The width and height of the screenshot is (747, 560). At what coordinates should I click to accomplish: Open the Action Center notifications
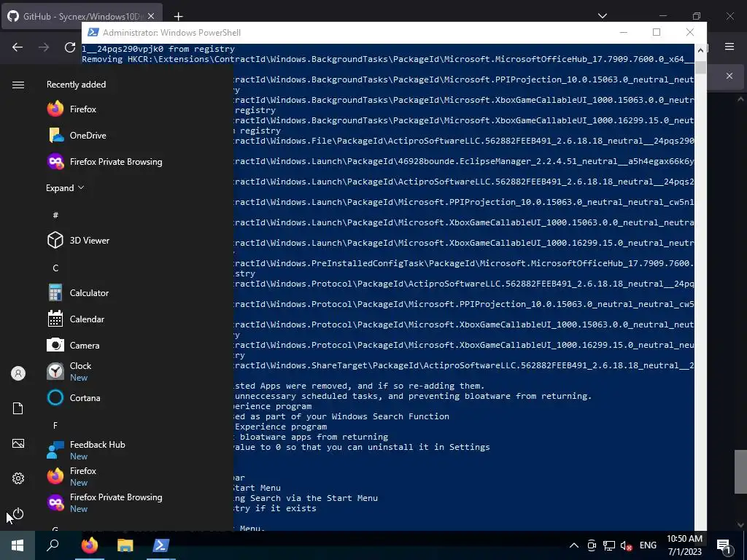point(724,545)
